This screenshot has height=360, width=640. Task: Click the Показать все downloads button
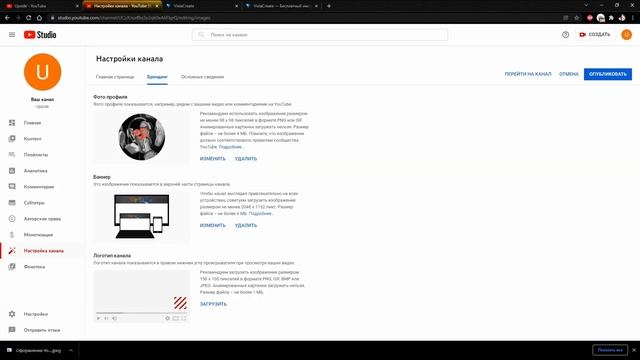coord(610,350)
